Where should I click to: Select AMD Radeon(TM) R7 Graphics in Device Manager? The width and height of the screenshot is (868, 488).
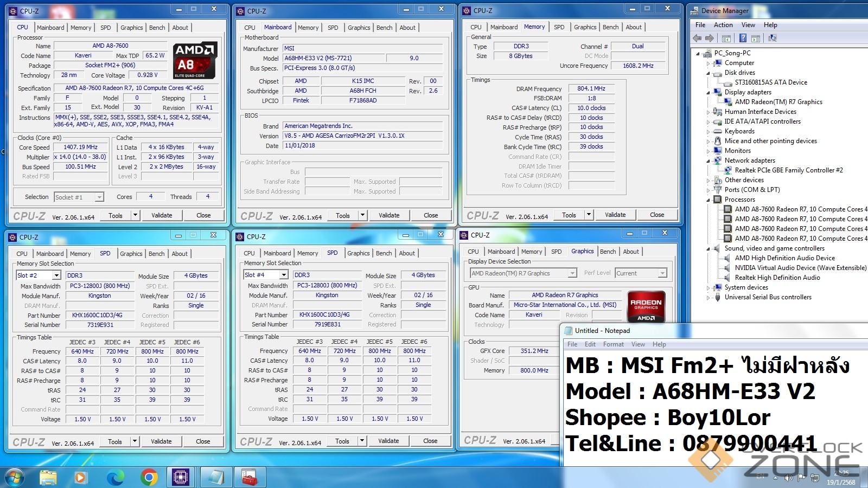click(778, 102)
